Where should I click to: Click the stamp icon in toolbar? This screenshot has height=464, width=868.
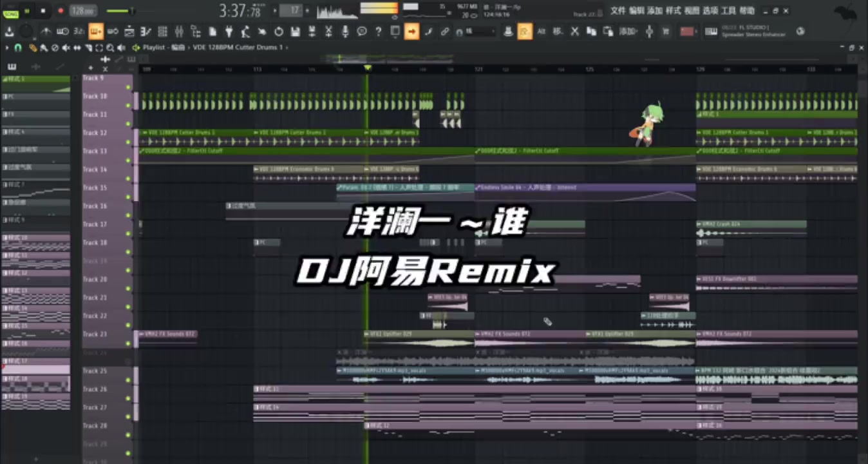click(508, 31)
